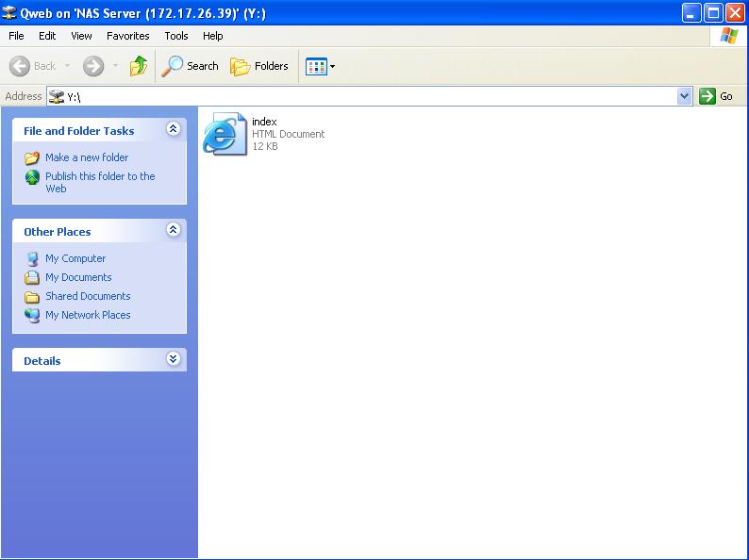Expand the address bar dropdown
The height and width of the screenshot is (560, 749).
pyautogui.click(x=685, y=96)
